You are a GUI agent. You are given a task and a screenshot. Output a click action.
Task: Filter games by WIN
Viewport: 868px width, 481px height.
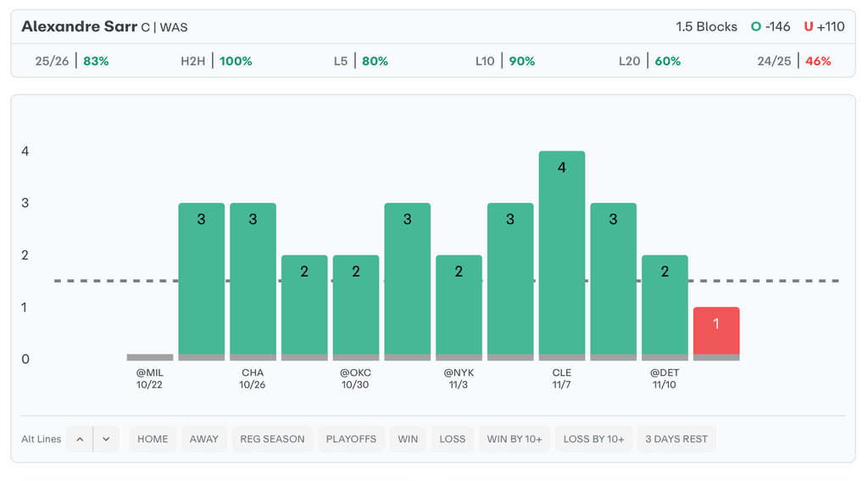(x=408, y=439)
